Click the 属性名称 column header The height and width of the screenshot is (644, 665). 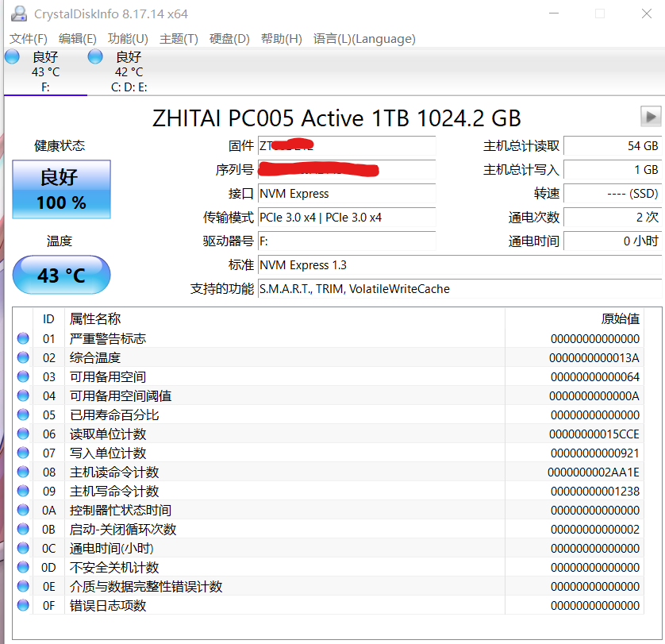(285, 318)
